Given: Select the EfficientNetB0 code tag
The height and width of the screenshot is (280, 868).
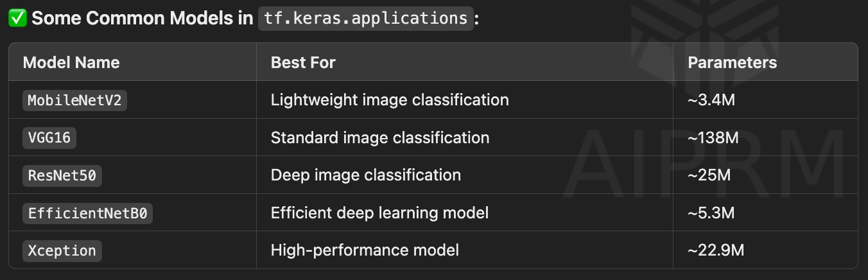Looking at the screenshot, I should tap(87, 213).
